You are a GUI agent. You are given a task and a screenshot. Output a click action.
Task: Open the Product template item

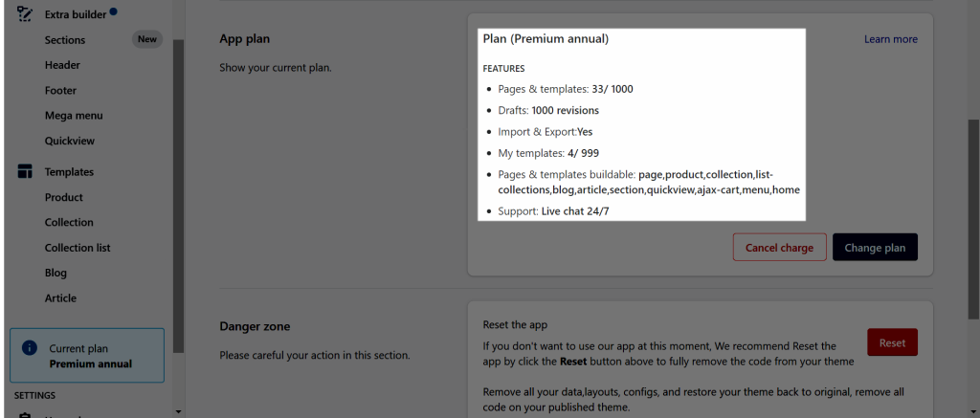64,197
